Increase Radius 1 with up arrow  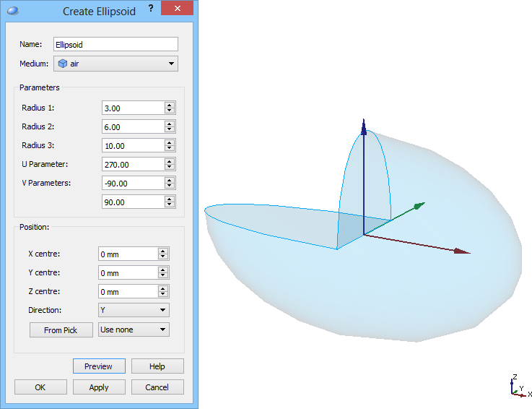point(170,105)
